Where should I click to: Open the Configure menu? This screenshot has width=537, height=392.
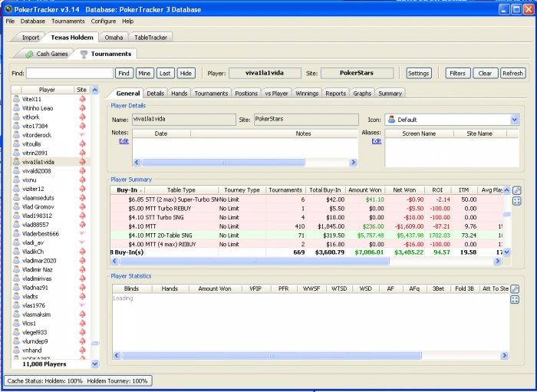103,21
